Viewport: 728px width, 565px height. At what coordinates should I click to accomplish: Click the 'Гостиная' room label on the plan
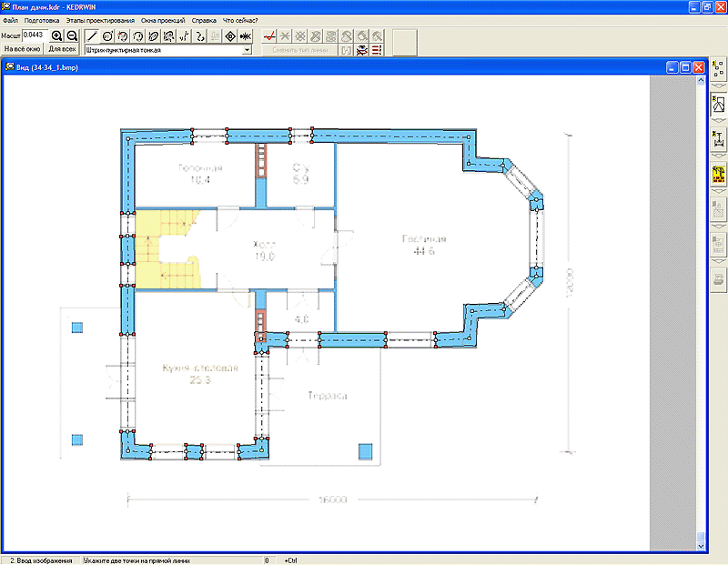[424, 239]
